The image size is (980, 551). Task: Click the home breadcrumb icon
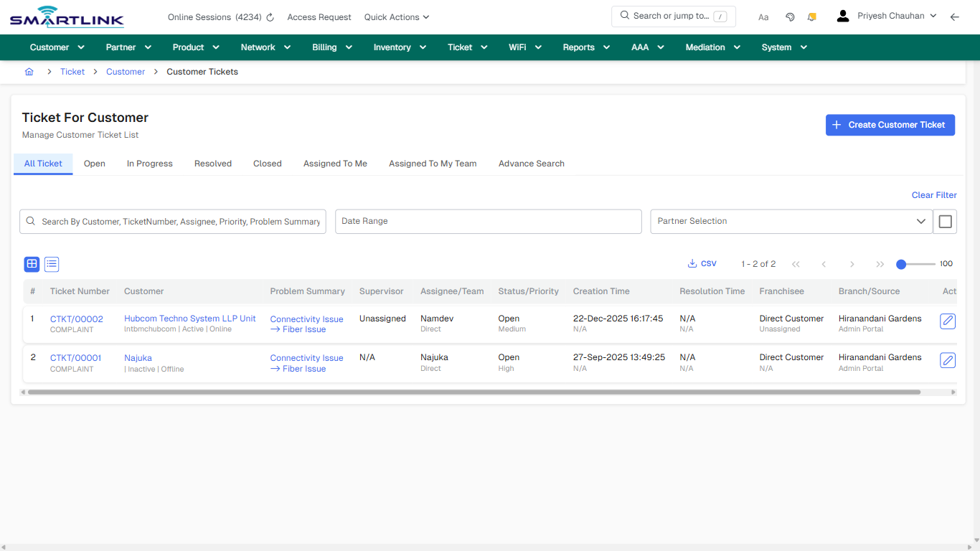29,72
